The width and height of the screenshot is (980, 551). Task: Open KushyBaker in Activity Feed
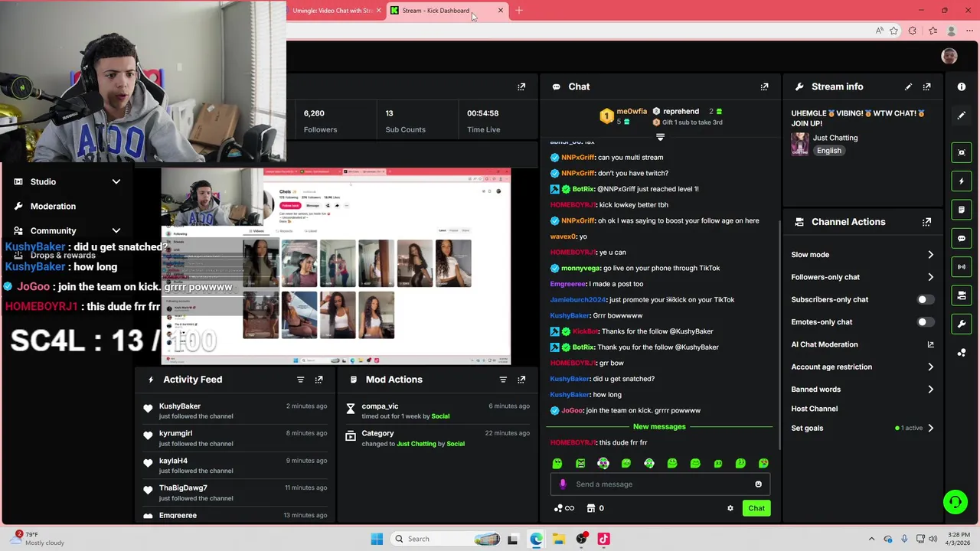pos(180,406)
